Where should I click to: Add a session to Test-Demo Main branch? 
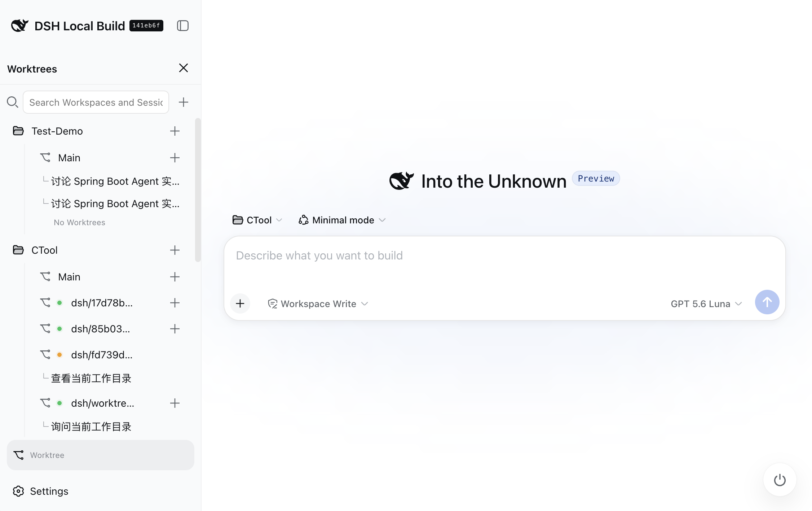[x=175, y=158]
